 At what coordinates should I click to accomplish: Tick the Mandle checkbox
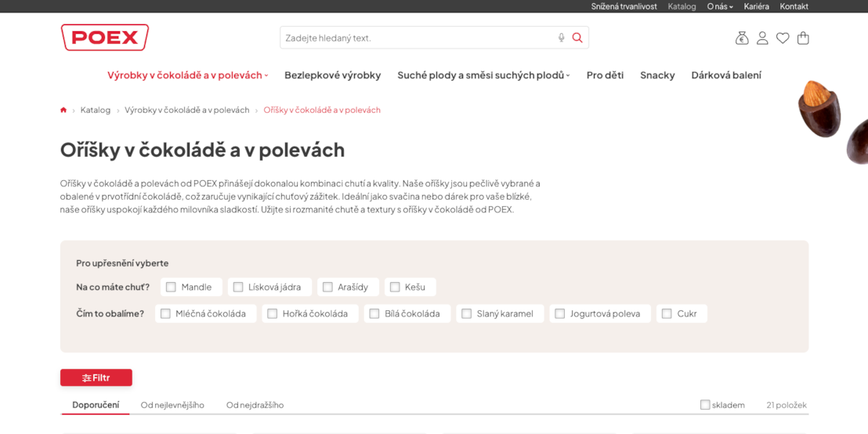point(171,288)
